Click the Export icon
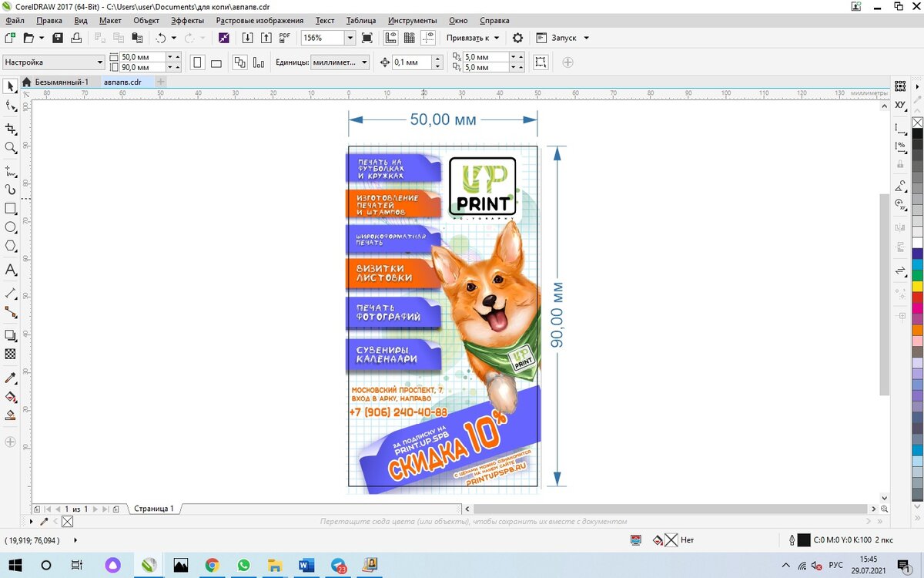Screen dimensions: 924x578 pos(266,38)
